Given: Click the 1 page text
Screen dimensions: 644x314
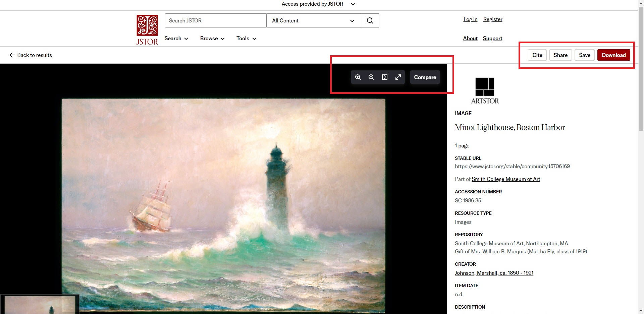Looking at the screenshot, I should [x=462, y=145].
